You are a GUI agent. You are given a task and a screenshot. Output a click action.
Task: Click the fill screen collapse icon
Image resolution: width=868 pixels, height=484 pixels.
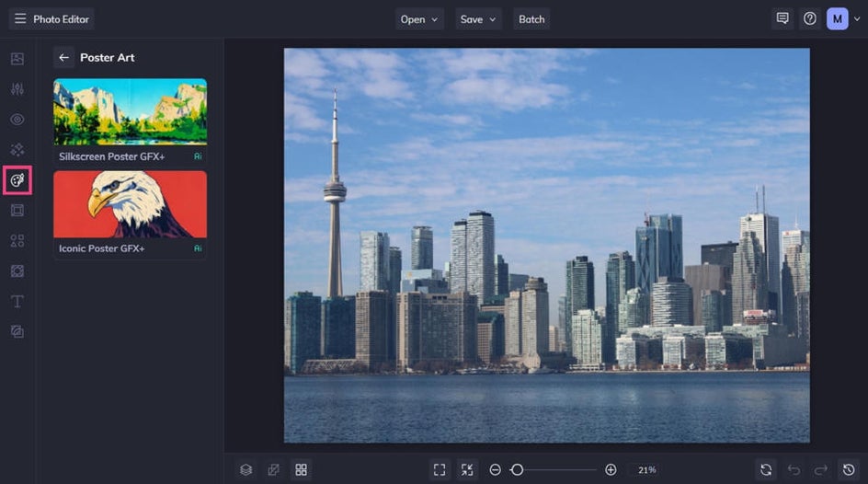[x=467, y=469]
